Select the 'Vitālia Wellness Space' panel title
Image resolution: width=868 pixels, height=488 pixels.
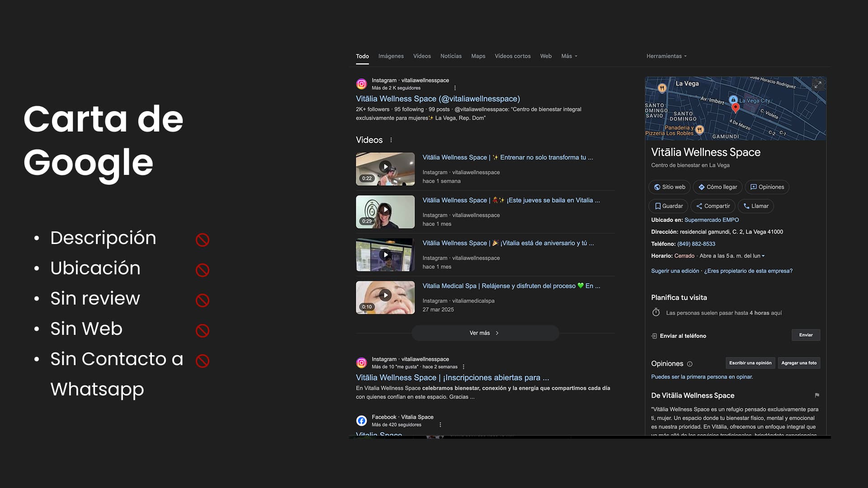coord(706,152)
